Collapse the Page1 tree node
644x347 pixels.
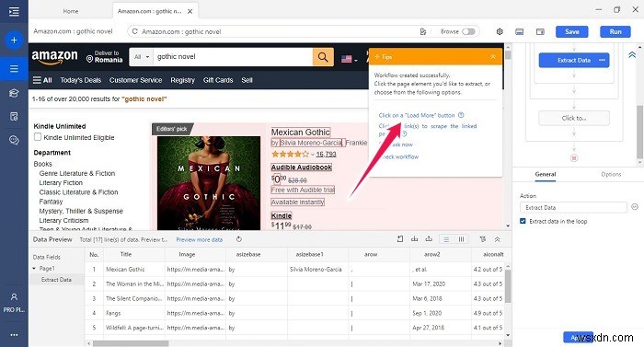34,268
